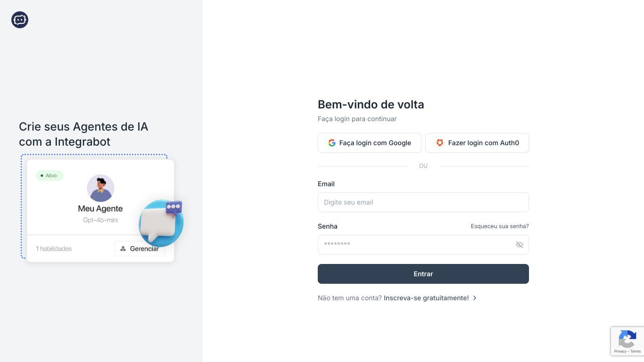Open Esqueceu sua senha link

pos(500,226)
